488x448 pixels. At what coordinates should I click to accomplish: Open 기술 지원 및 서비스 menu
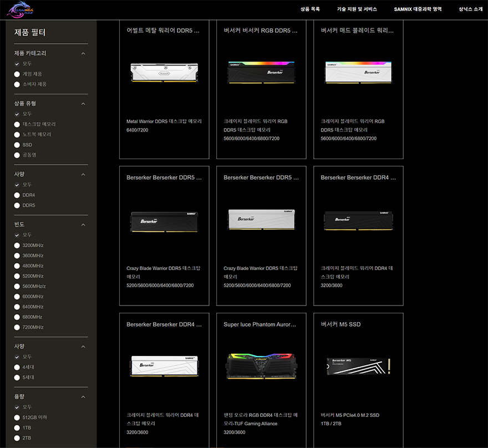click(357, 9)
